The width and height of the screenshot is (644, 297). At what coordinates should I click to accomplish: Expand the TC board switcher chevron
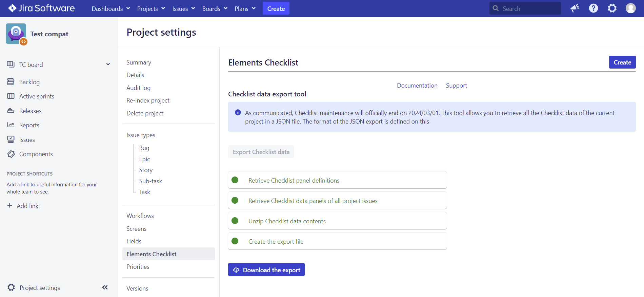[108, 64]
